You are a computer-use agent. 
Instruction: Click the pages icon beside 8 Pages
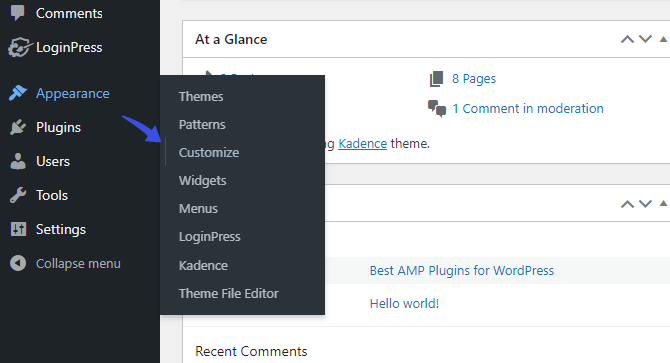pos(436,79)
